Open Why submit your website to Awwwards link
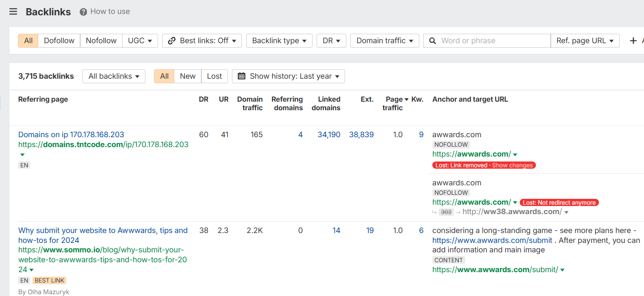 [x=103, y=235]
